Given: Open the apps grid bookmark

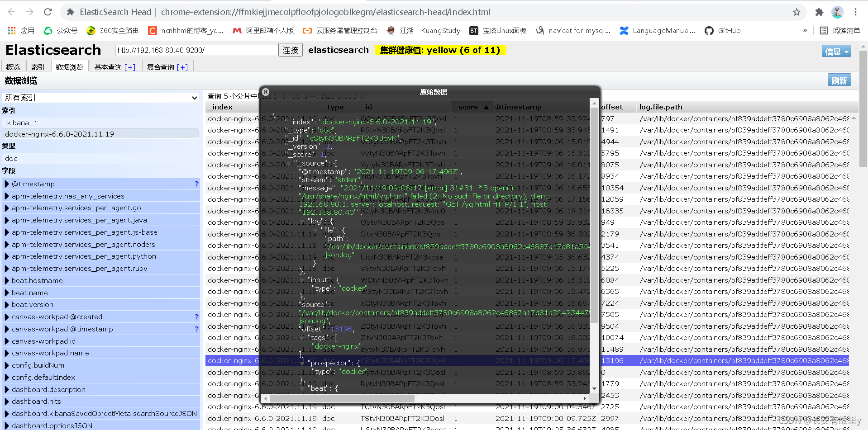Looking at the screenshot, I should click(21, 30).
